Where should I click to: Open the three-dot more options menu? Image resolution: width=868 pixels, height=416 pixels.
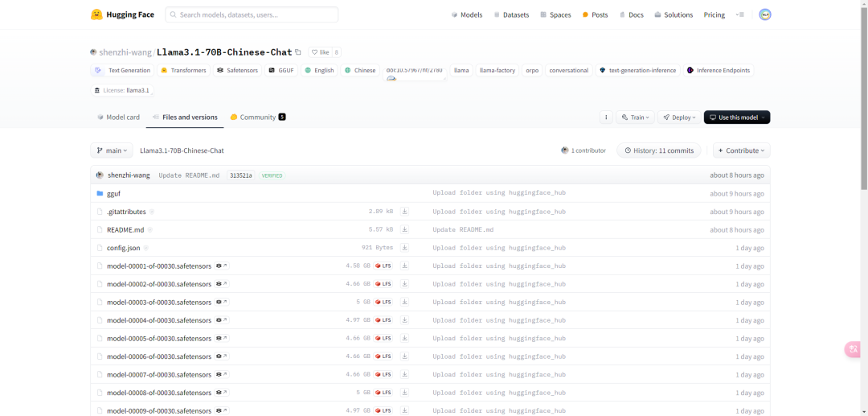coord(606,117)
